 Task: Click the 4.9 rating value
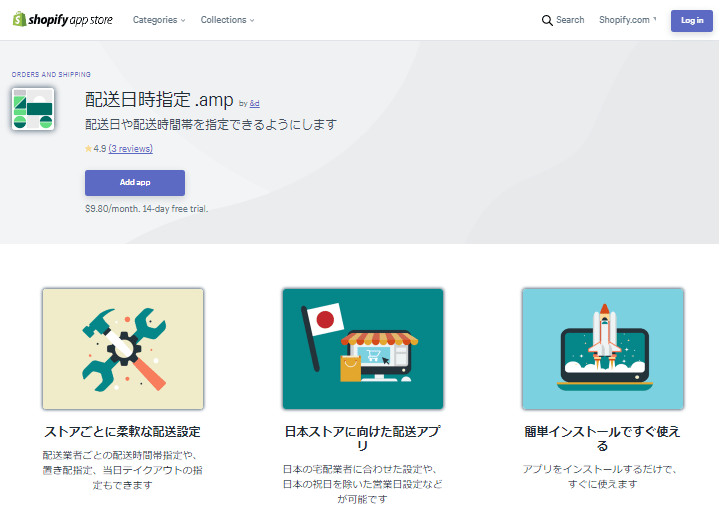coord(100,149)
